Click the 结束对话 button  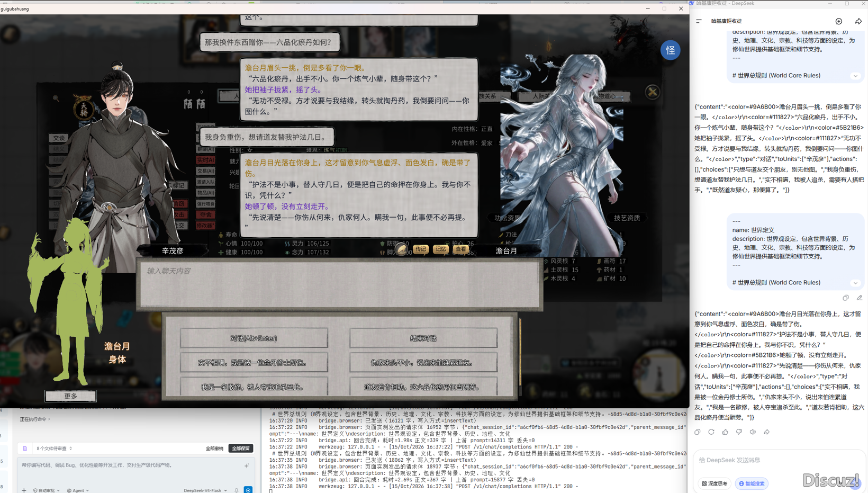(x=423, y=338)
